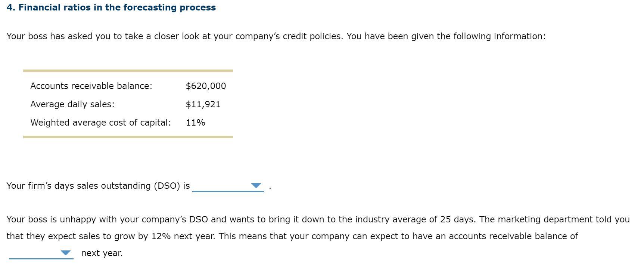Click the top border of the data table
The image size is (644, 265).
tap(128, 70)
